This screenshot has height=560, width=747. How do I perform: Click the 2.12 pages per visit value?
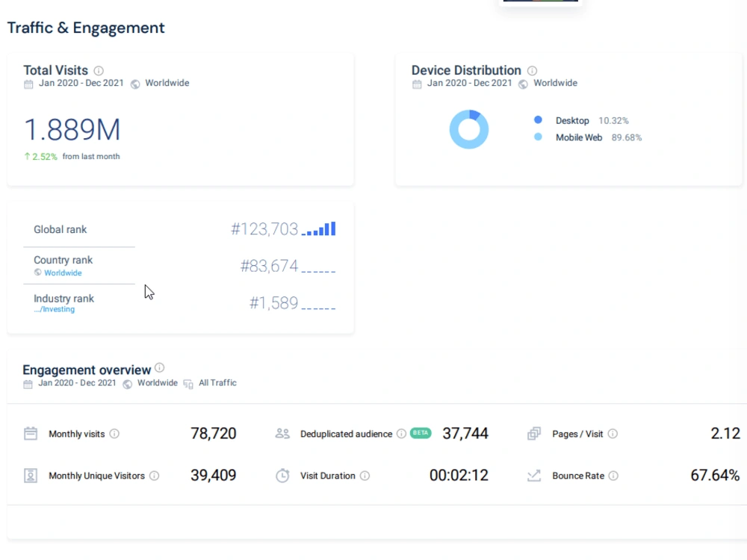[x=725, y=433]
